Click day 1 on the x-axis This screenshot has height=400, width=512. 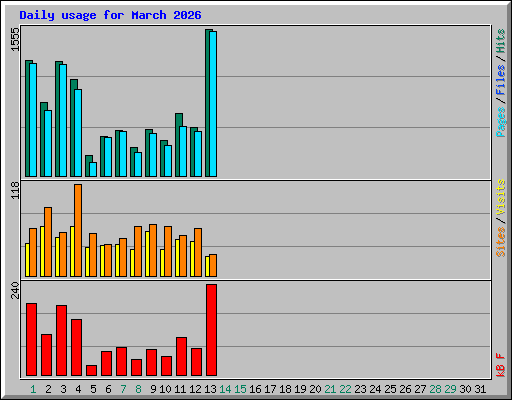pos(33,389)
